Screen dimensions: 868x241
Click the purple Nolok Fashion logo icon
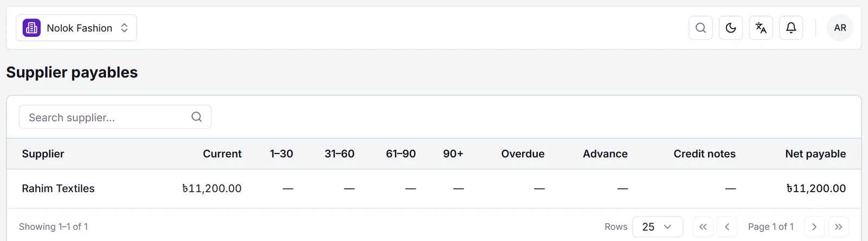click(31, 28)
